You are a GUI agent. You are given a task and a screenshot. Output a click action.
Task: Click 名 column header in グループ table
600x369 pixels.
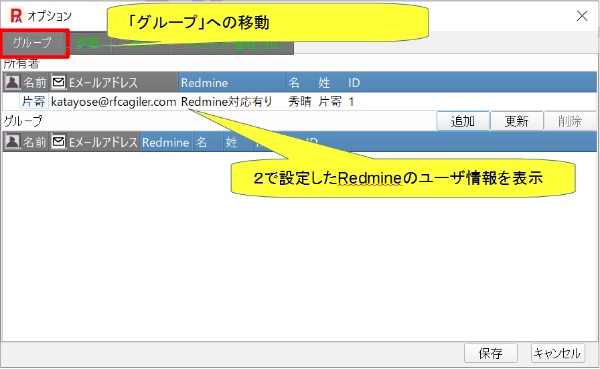(208, 142)
